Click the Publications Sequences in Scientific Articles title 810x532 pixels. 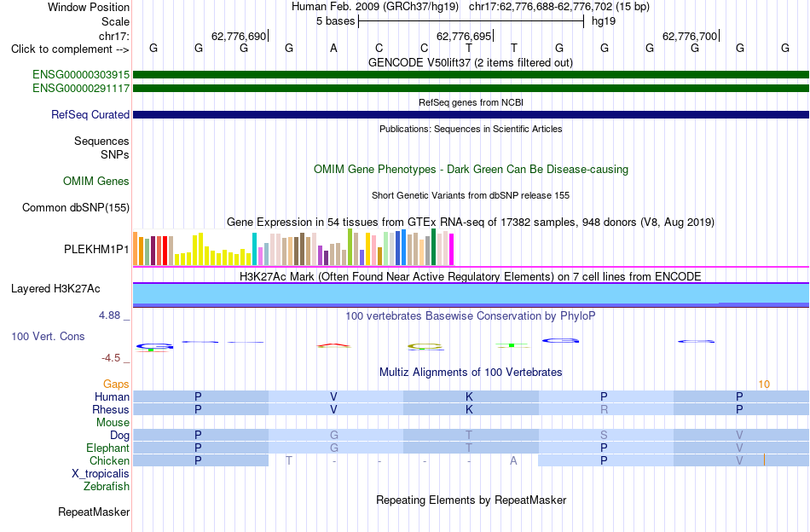point(471,129)
